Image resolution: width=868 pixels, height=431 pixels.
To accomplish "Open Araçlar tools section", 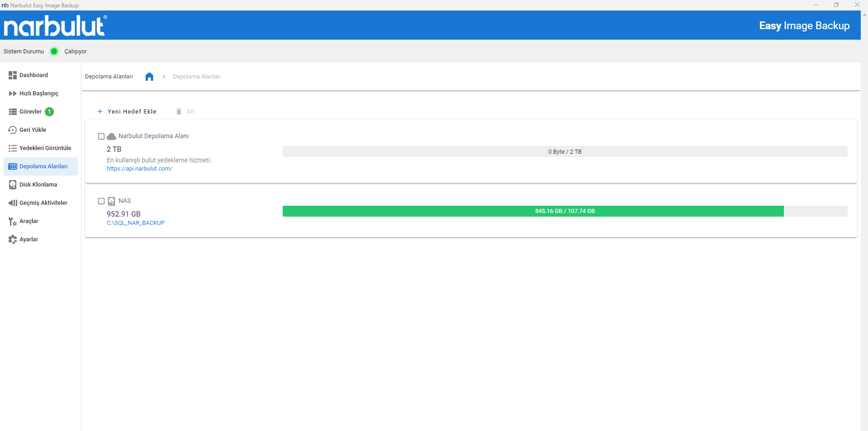I will (x=28, y=221).
